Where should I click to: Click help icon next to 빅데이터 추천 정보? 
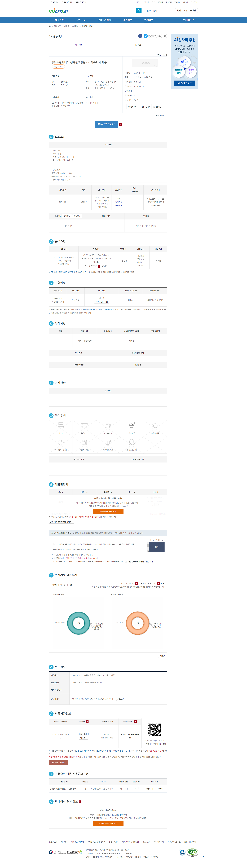(x=80, y=802)
